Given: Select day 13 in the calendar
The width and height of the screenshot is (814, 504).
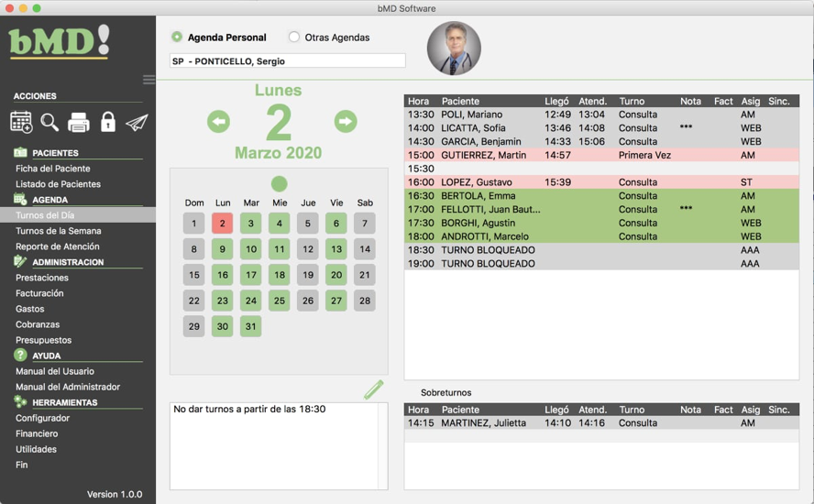Looking at the screenshot, I should (336, 249).
